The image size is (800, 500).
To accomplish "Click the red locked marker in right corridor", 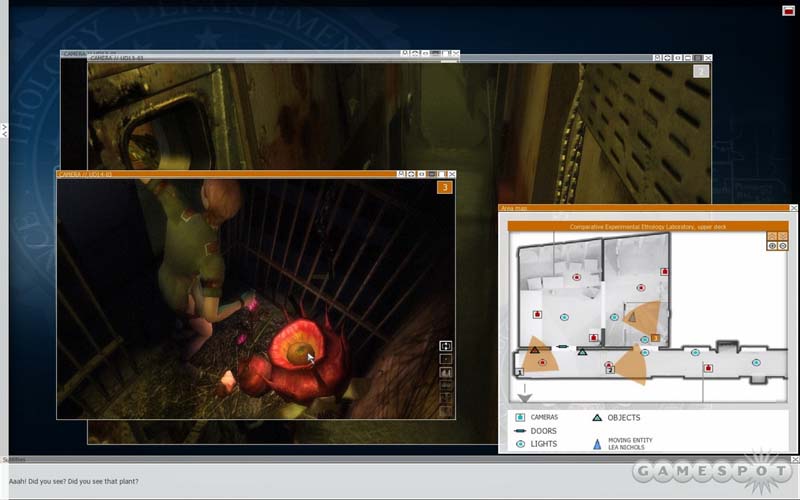I will (x=708, y=368).
